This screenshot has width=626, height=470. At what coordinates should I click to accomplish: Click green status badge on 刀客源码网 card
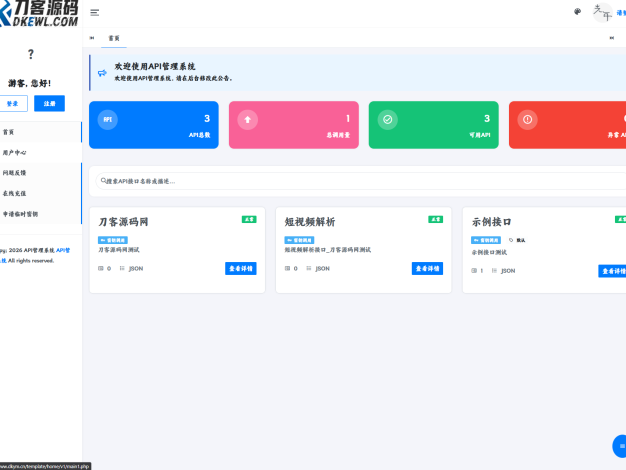click(249, 219)
